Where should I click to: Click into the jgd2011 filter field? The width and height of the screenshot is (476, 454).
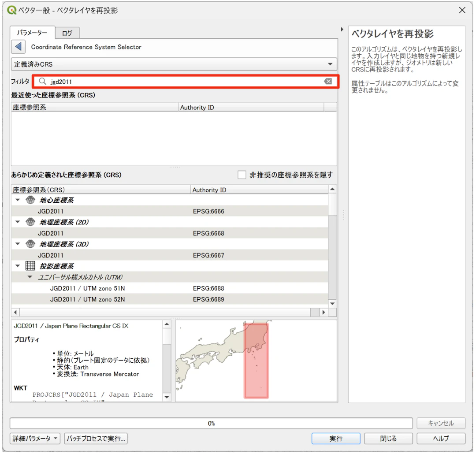(185, 82)
